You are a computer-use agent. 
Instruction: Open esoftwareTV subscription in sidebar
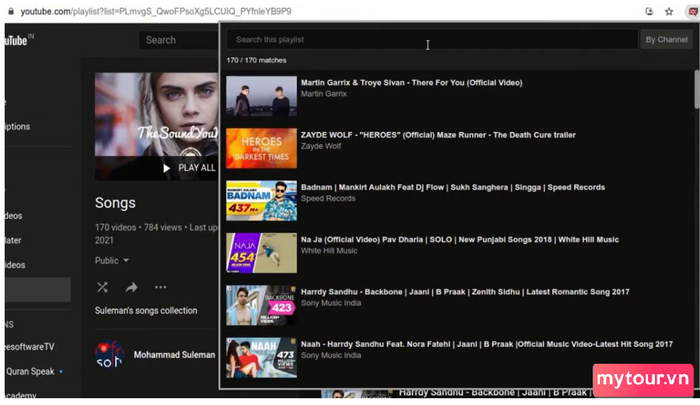click(30, 347)
